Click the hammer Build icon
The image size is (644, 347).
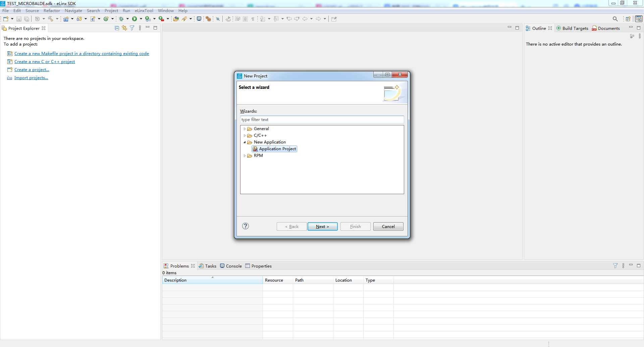[51, 19]
